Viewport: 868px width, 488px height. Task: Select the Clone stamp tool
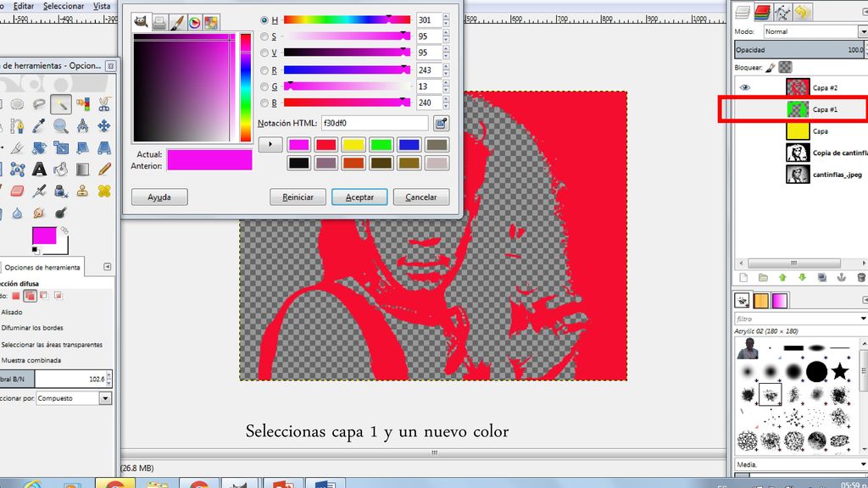(x=82, y=191)
